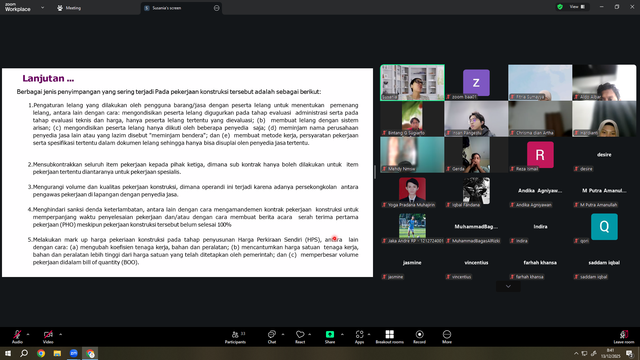Select the desire participant tile
Image resolution: width=640 pixels, height=360 pixels.
pos(604,155)
